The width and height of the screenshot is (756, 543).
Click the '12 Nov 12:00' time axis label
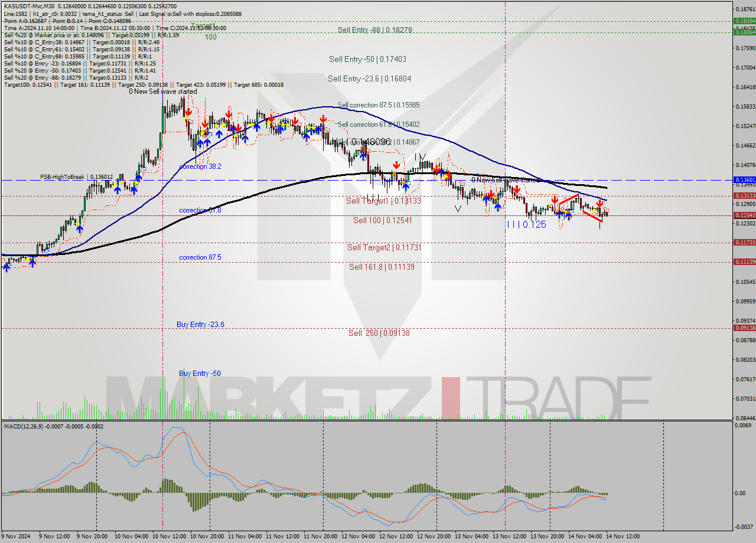coord(397,537)
